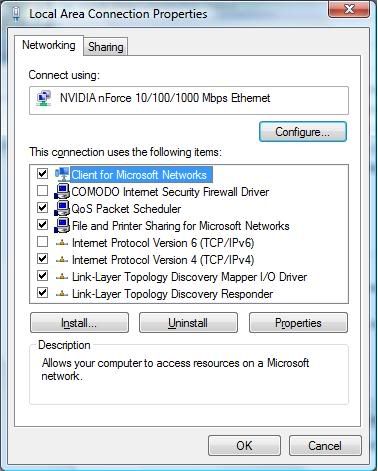This screenshot has height=471, width=378.
Task: Click the Topology Discovery Responder icon
Action: point(62,294)
